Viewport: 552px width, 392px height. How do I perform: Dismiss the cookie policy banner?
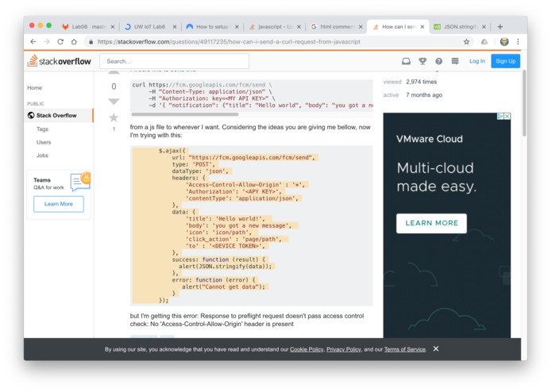click(436, 349)
